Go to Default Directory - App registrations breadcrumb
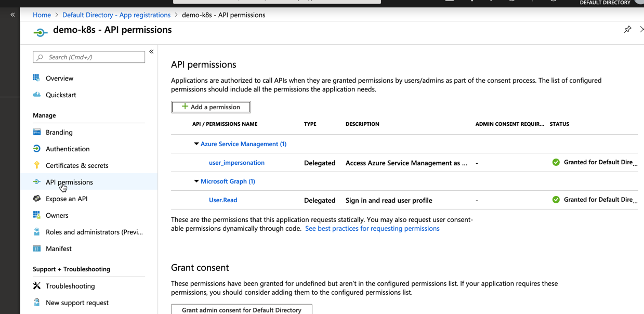This screenshot has width=644, height=314. pos(116,15)
